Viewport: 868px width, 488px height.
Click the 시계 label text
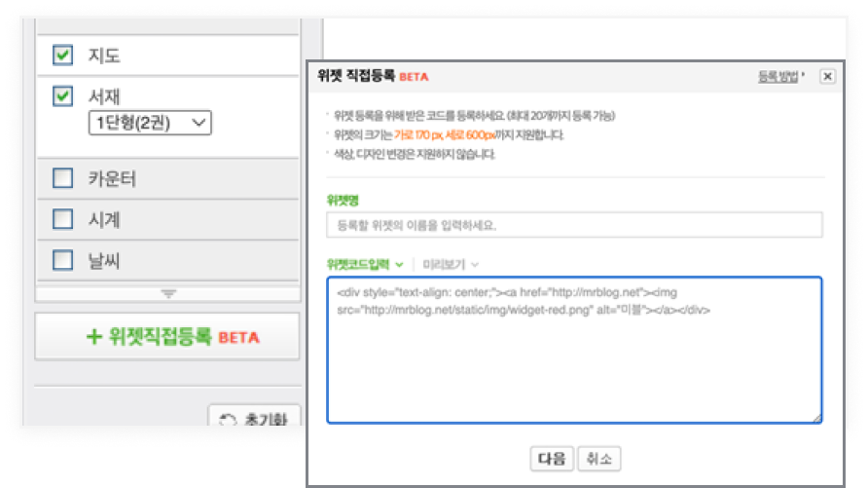104,220
